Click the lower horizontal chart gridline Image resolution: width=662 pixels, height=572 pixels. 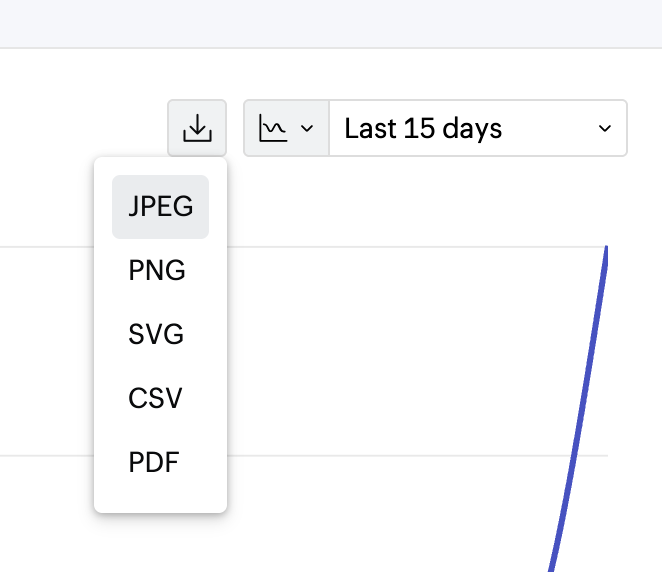pyautogui.click(x=400, y=456)
